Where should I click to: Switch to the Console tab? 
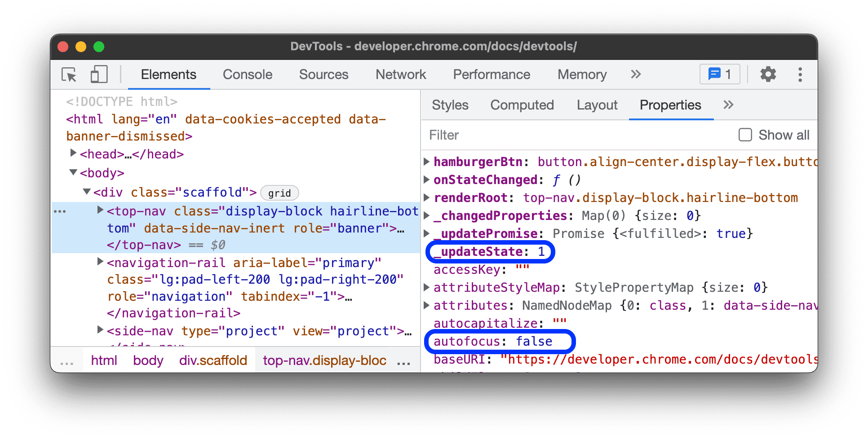[x=248, y=75]
